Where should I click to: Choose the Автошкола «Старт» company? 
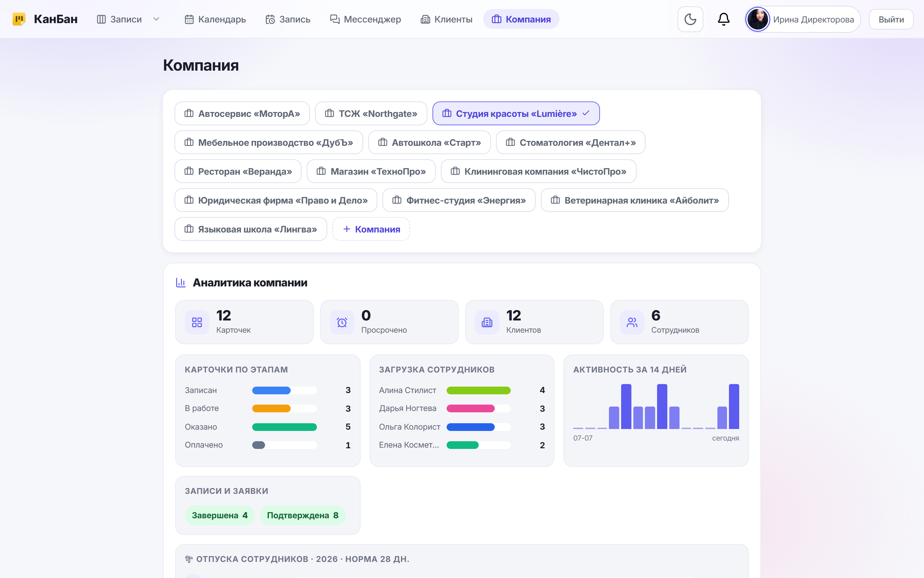tap(429, 143)
